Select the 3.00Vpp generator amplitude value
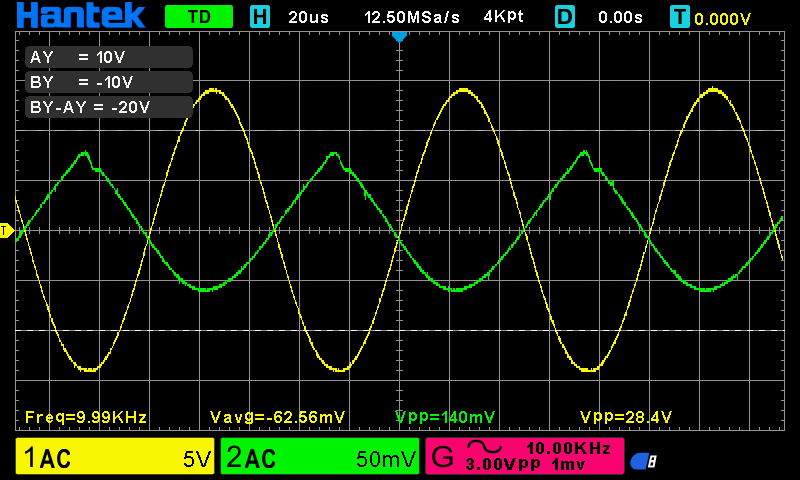 503,464
